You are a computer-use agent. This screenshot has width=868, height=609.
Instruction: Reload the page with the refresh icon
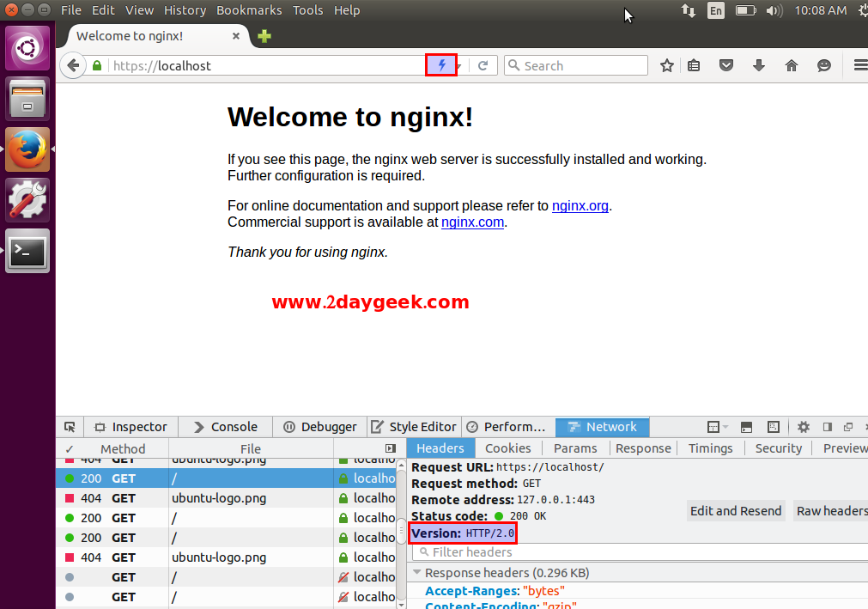point(483,66)
